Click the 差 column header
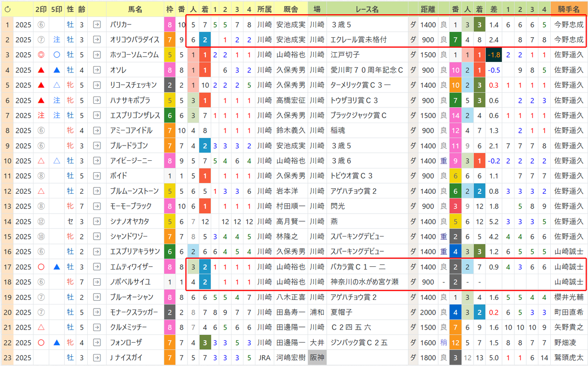 494,9
